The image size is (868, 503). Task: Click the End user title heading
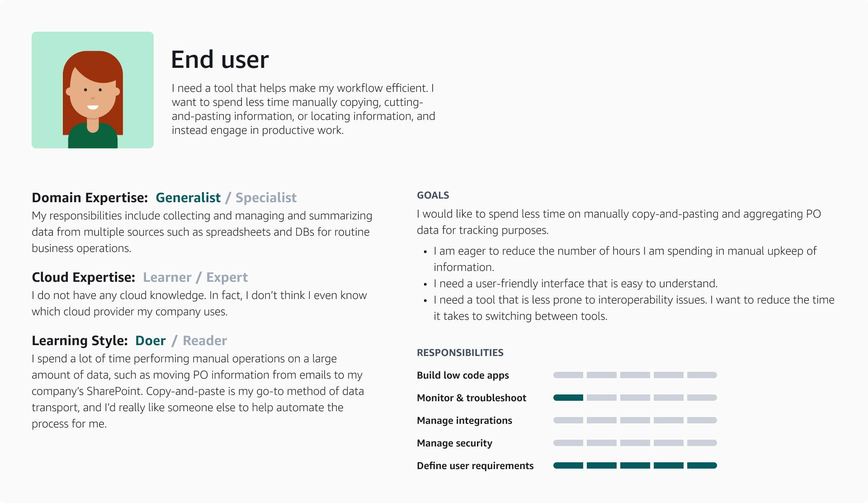click(220, 59)
